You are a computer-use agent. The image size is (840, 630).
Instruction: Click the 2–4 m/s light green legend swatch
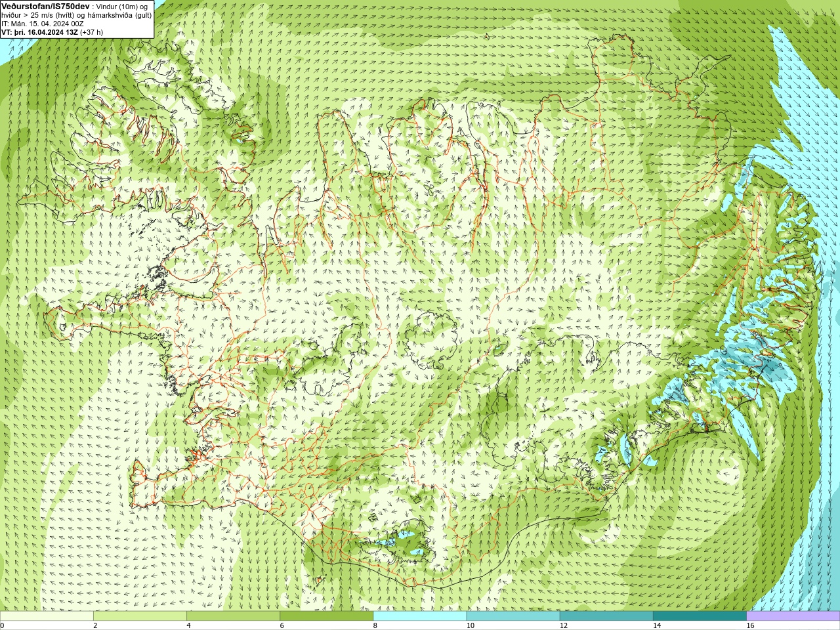coord(140,616)
